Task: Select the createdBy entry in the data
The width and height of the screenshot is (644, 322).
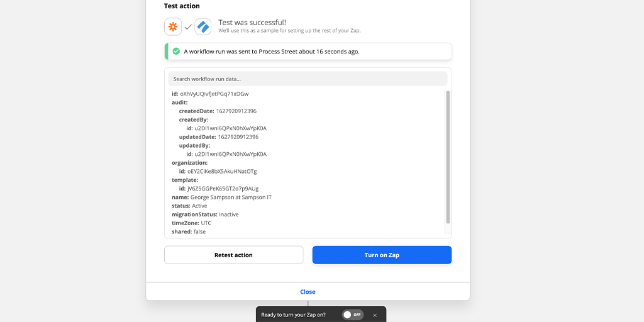Action: pos(193,119)
